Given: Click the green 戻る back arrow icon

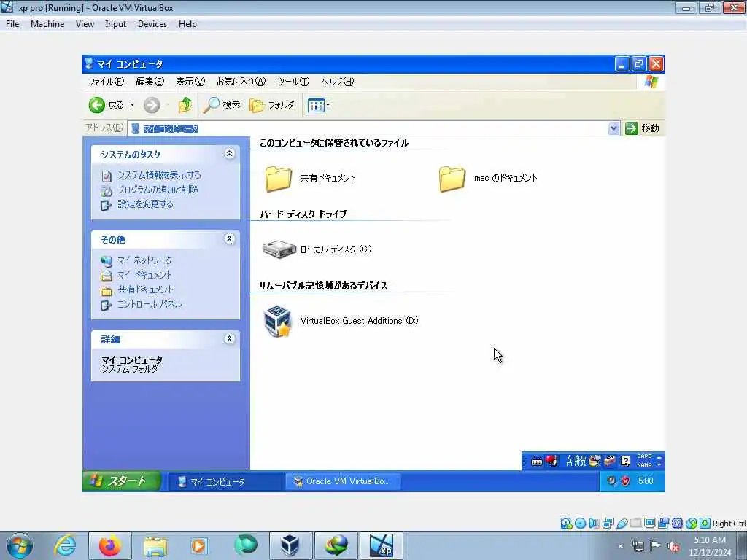Looking at the screenshot, I should (x=97, y=105).
